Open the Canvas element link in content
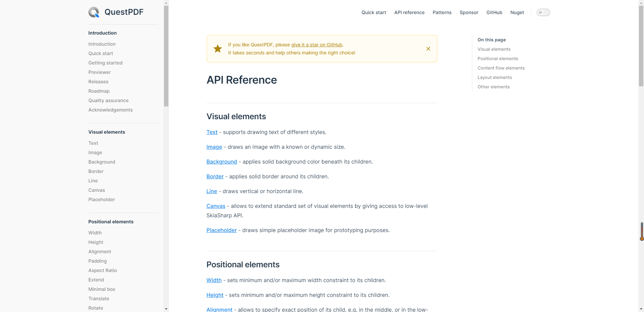Screen dimensions: 644x312 pos(216,206)
